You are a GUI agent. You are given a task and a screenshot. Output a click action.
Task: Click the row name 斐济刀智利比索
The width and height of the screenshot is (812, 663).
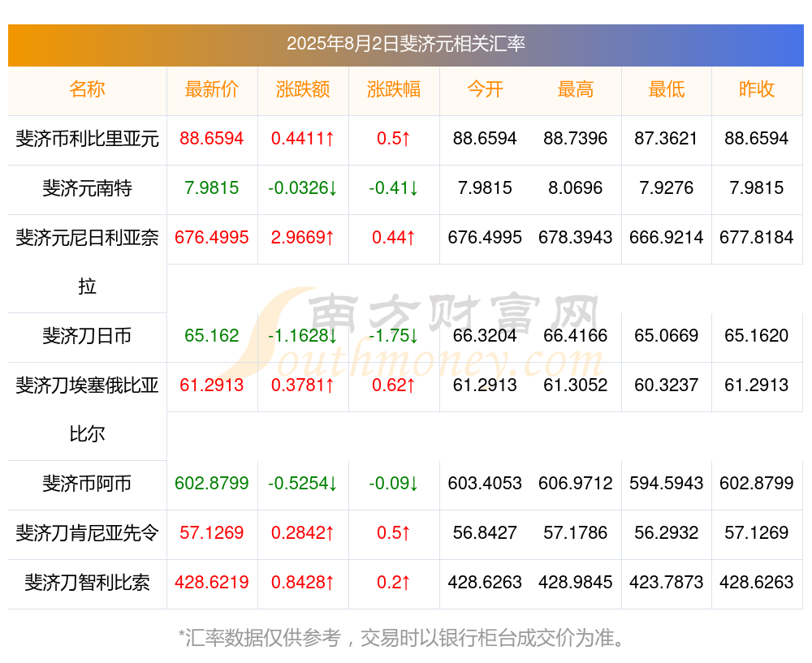87,583
